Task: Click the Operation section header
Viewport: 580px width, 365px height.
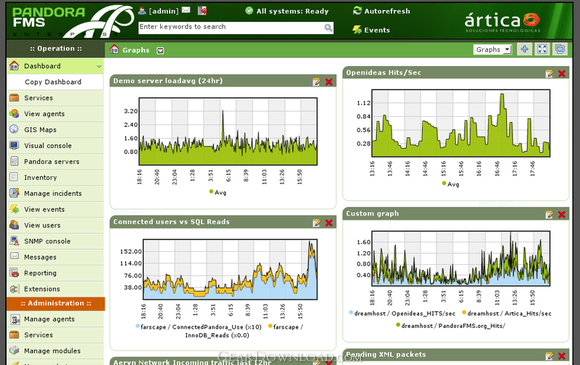Action: pyautogui.click(x=55, y=49)
